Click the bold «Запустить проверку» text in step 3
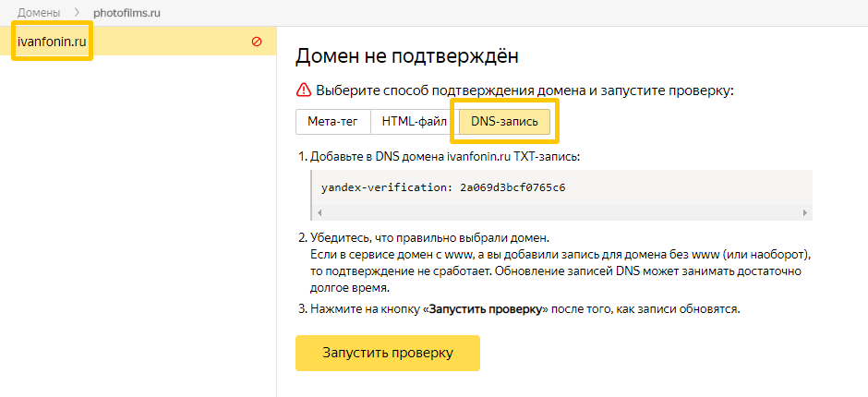This screenshot has height=397, width=868. click(x=485, y=309)
